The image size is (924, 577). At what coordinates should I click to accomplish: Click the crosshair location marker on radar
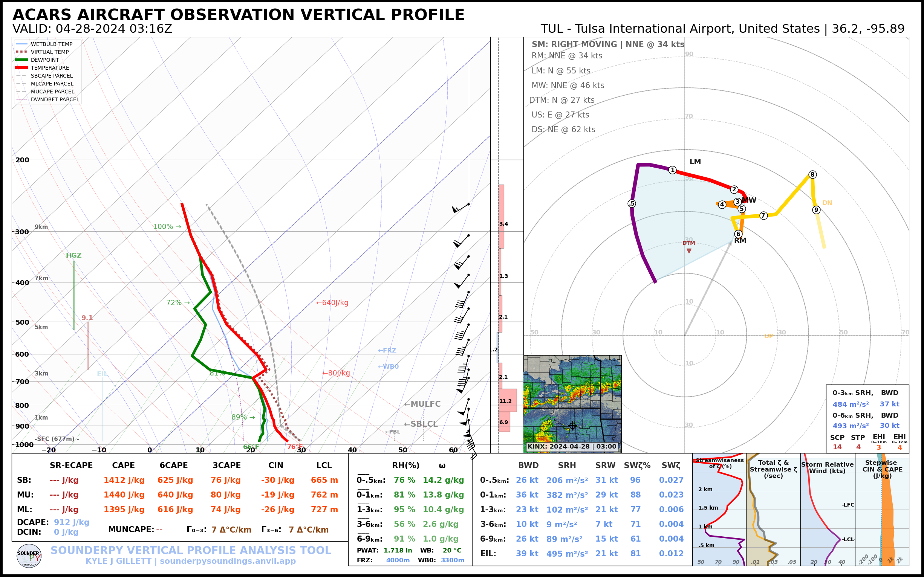[572, 426]
